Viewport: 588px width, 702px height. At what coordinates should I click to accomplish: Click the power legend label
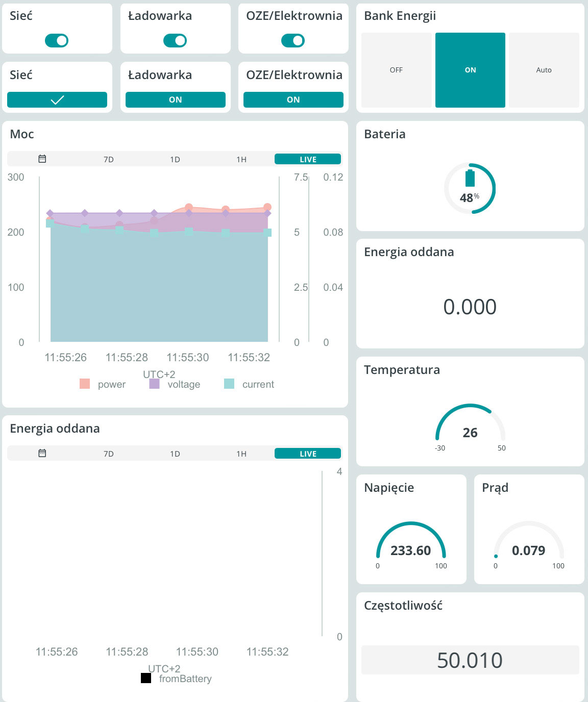112,384
